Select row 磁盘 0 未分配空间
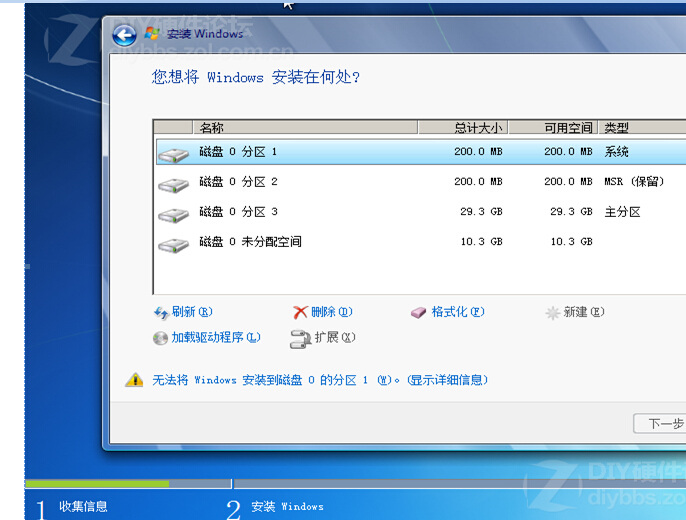The image size is (686, 520). [421, 242]
